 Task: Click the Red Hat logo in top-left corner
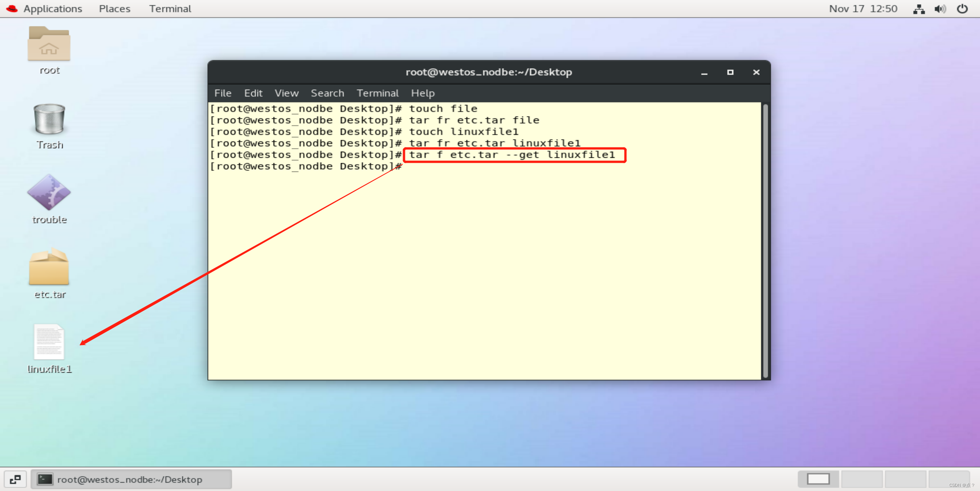click(x=11, y=8)
